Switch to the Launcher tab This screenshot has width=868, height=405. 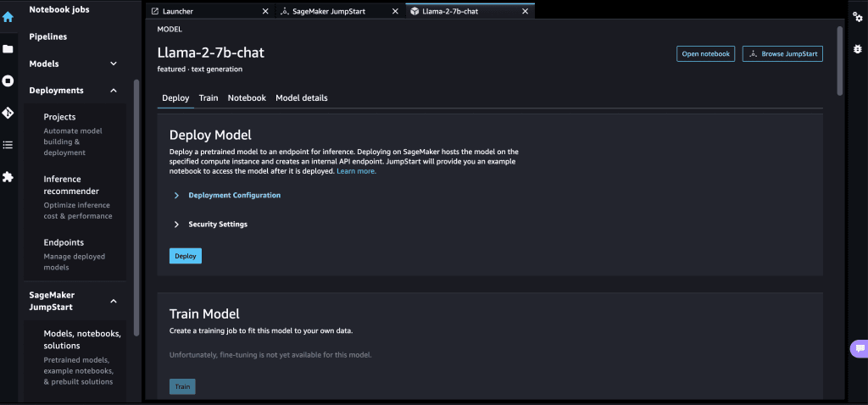point(210,11)
